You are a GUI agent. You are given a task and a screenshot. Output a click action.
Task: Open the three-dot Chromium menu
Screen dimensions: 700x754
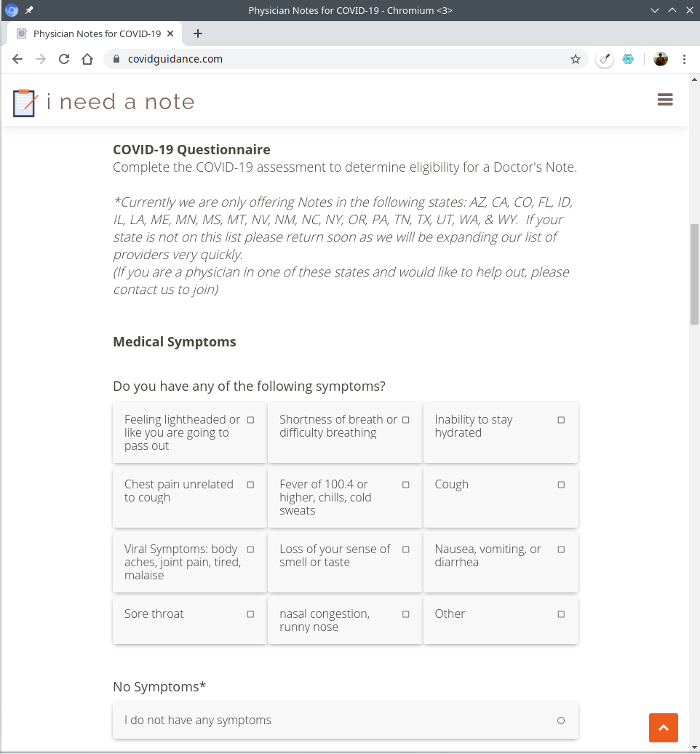[685, 59]
